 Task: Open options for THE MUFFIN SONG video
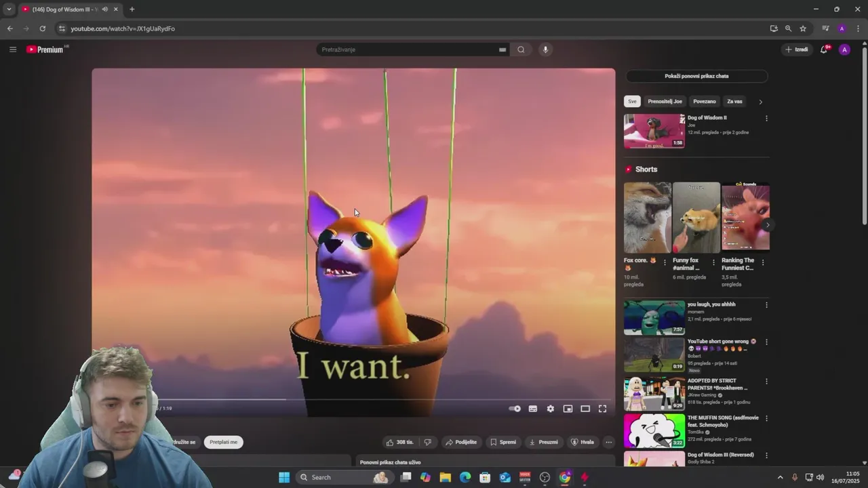766,418
